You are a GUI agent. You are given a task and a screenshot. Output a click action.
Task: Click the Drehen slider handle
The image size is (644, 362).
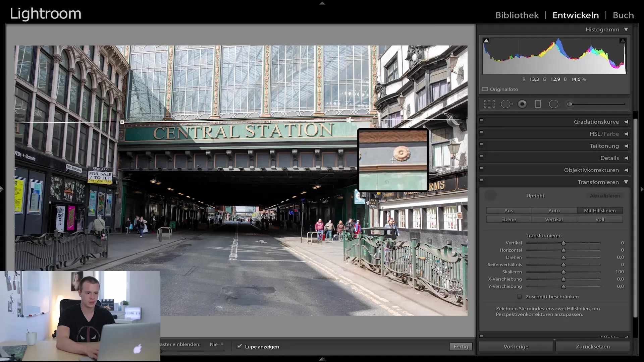(x=563, y=258)
